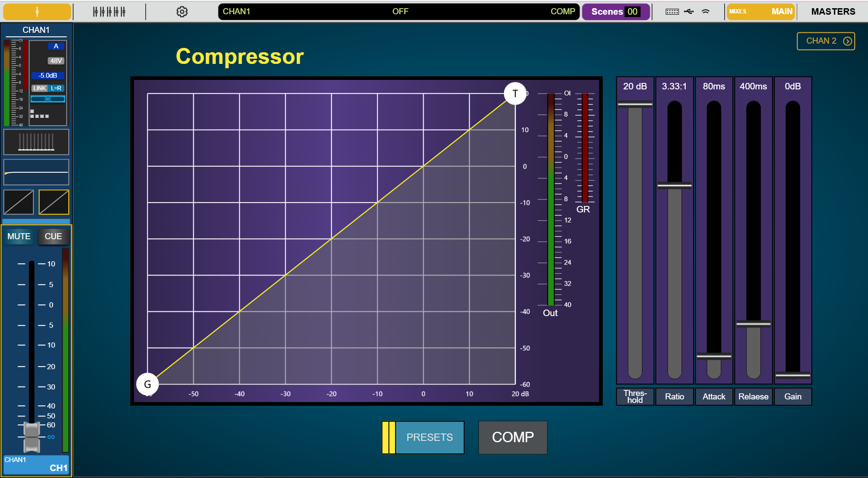Screen dimensions: 868x478
Task: Click the CHAN1 CH1 name label
Action: click(x=36, y=465)
